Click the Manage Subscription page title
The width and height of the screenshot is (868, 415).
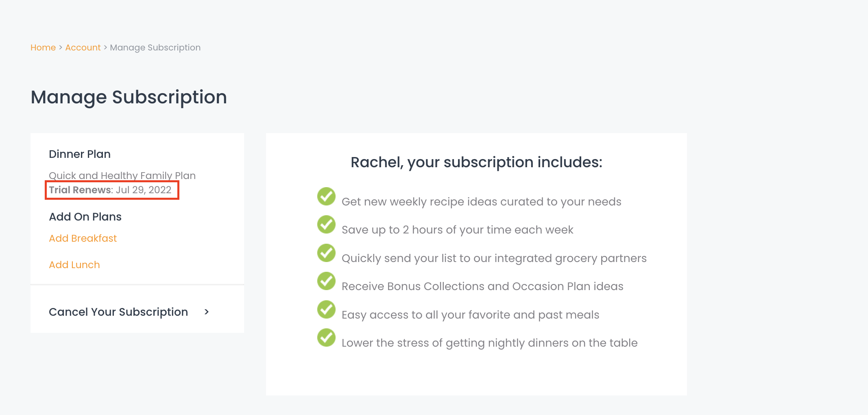129,97
